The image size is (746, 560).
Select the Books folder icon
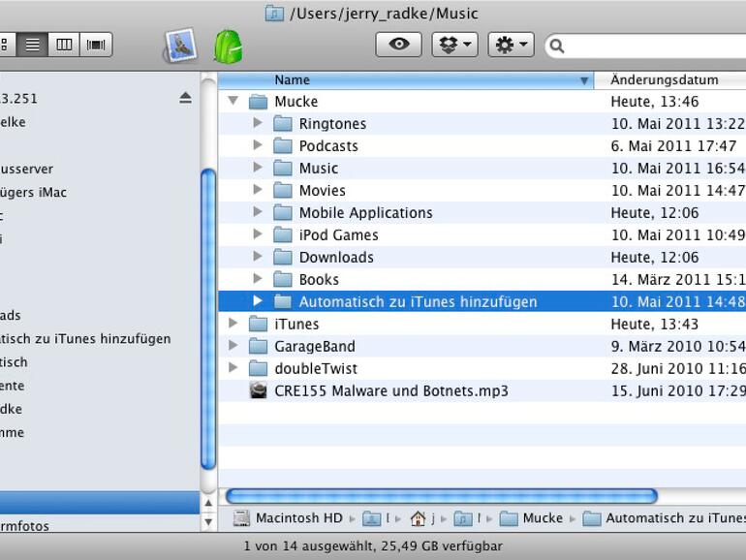click(283, 279)
